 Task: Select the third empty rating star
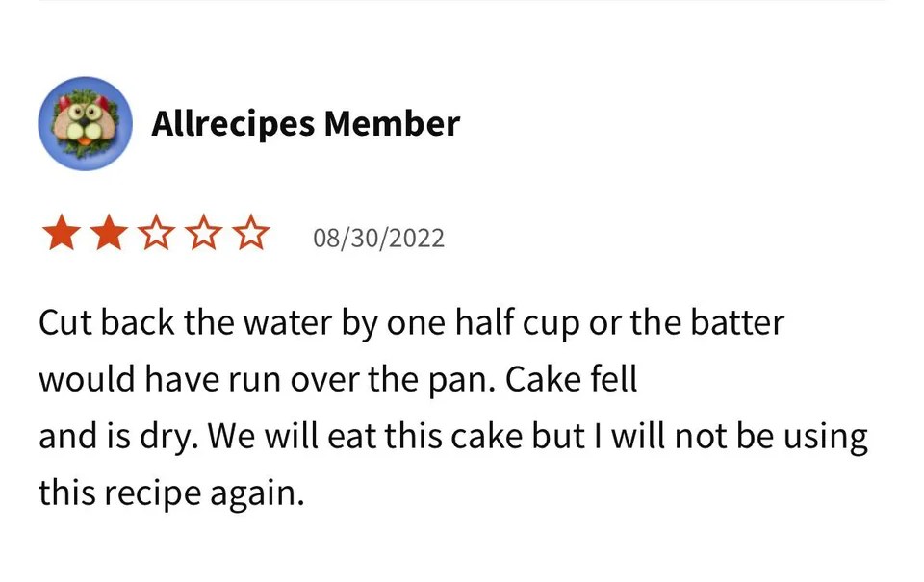(x=155, y=234)
